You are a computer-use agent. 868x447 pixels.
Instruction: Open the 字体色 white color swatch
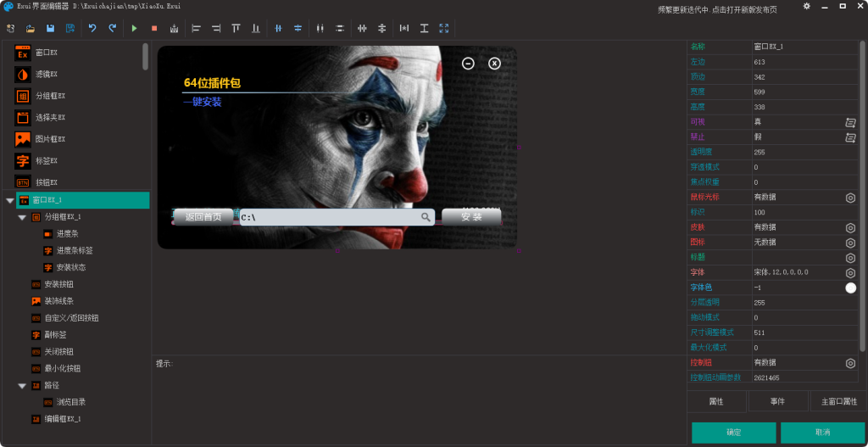(x=850, y=288)
